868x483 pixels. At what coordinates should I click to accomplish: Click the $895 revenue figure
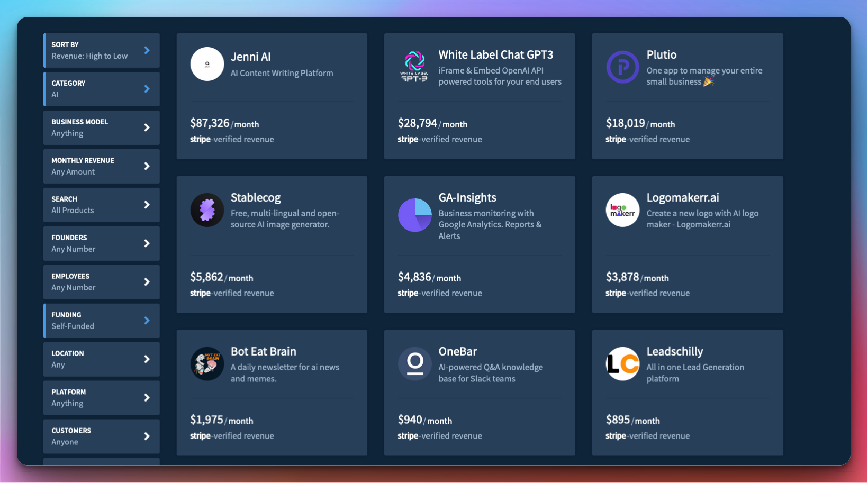[x=618, y=420]
